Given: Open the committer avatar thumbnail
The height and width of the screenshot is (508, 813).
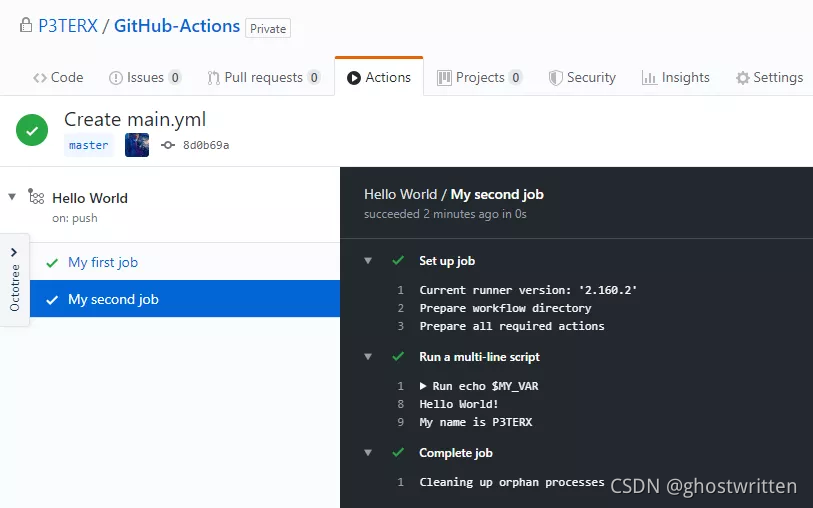Looking at the screenshot, I should click(x=137, y=145).
